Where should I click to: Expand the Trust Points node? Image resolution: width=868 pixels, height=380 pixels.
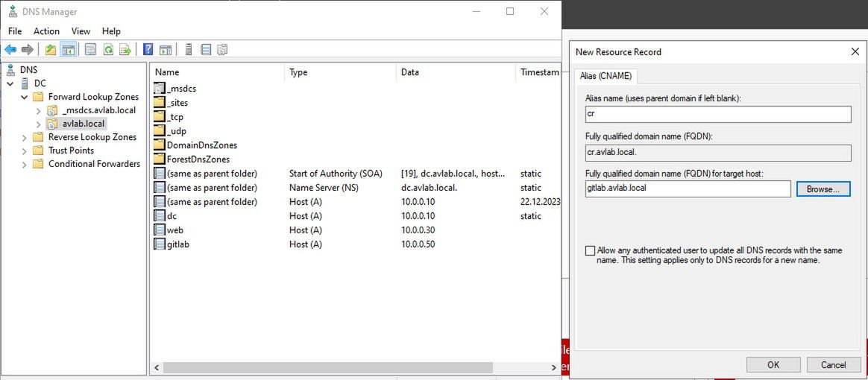[x=25, y=151]
